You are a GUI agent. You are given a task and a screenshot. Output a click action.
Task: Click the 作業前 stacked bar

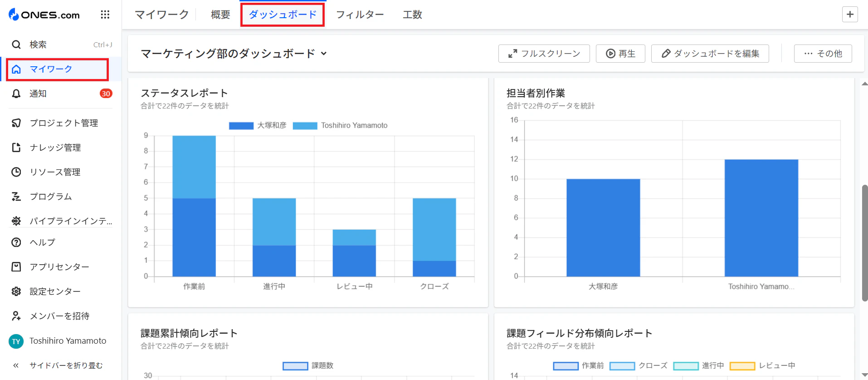point(194,206)
